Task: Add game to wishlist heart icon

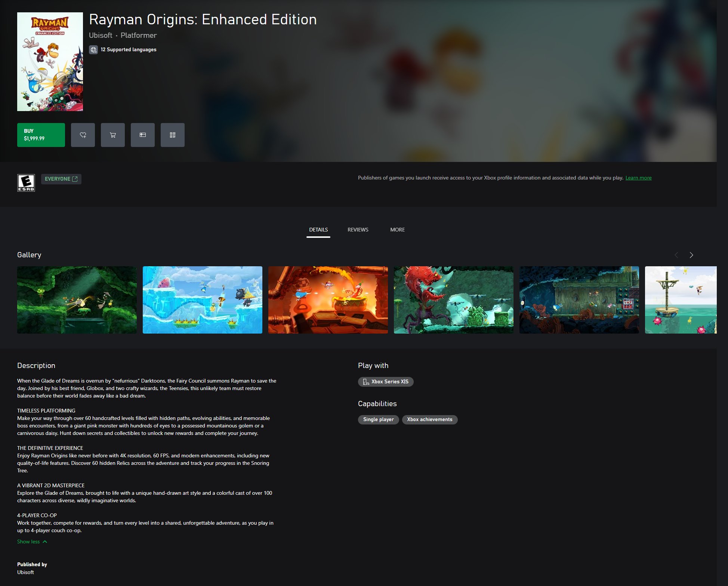Action: coord(83,135)
